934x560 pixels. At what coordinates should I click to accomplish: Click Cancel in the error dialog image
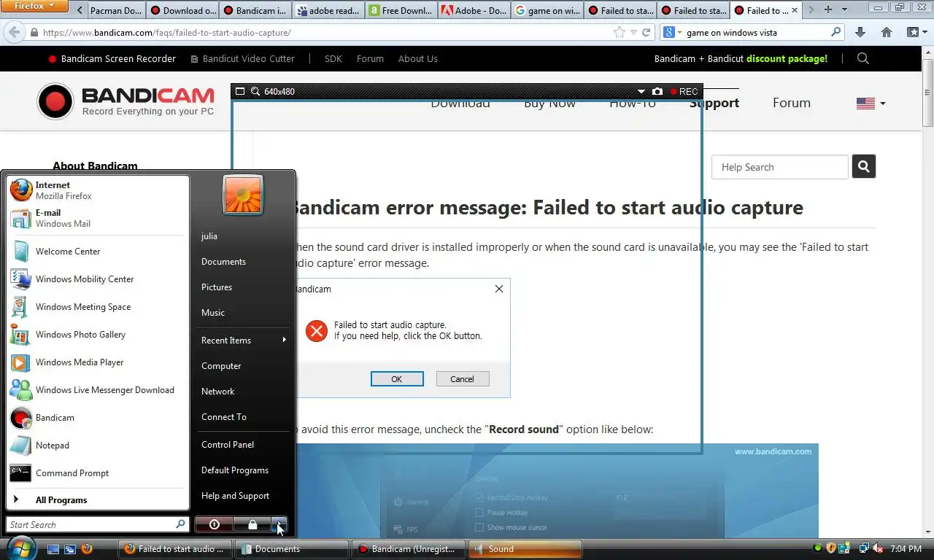pyautogui.click(x=462, y=379)
